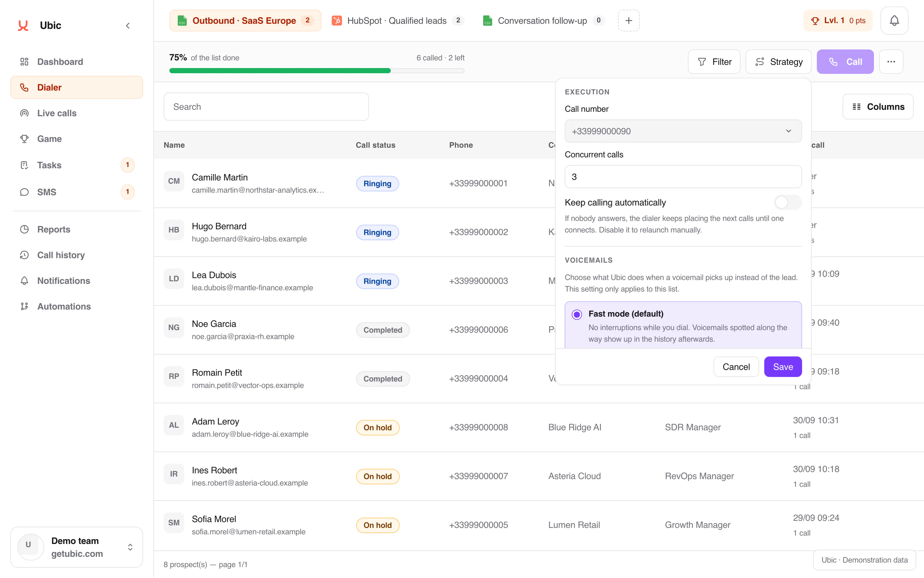Click the Ubic logo
The width and height of the screenshot is (924, 578).
tap(23, 26)
